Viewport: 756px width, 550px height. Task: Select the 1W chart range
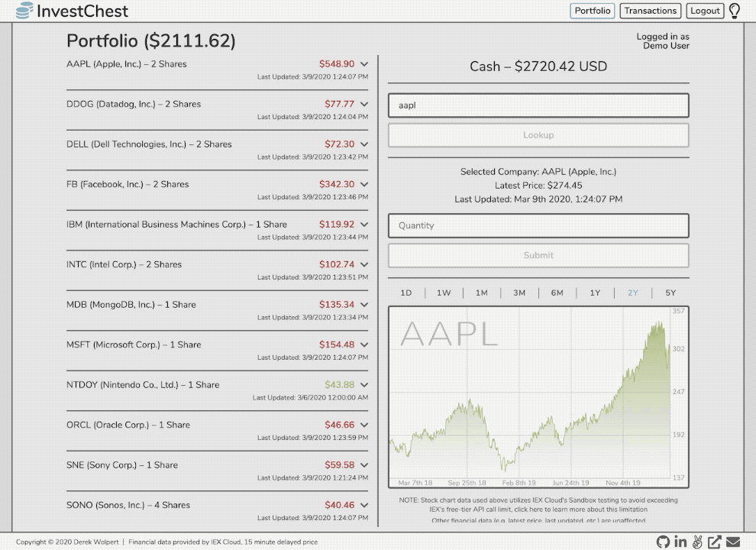tap(444, 293)
